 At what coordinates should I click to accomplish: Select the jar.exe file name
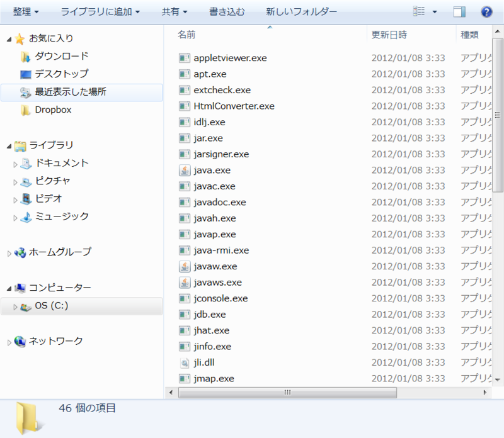pyautogui.click(x=208, y=138)
